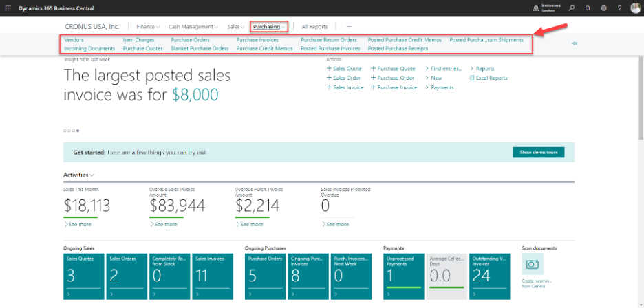Click See more under Overdue Sales Invoice Amount
Screen dimensions: 644x308
click(x=163, y=224)
